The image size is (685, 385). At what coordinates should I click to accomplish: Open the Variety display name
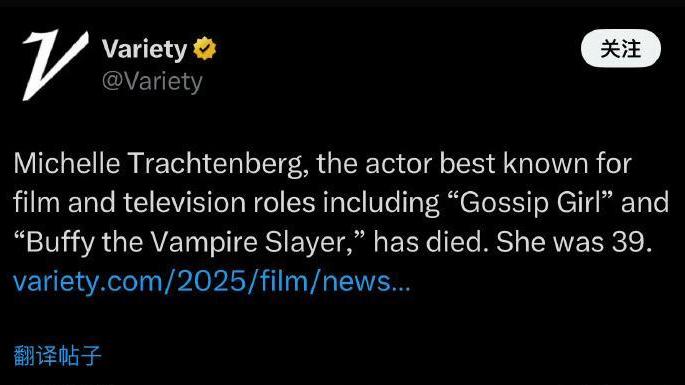145,49
